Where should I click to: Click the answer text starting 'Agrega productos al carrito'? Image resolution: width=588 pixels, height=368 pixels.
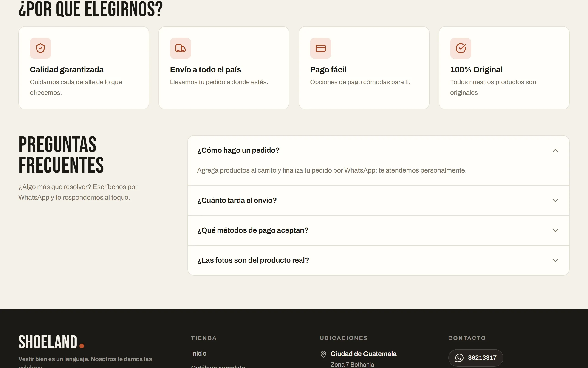click(332, 170)
